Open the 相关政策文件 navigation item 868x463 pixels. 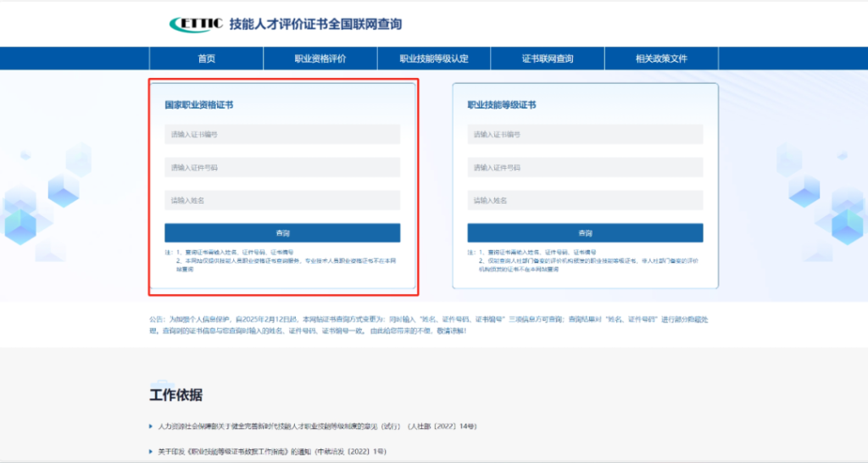click(661, 59)
